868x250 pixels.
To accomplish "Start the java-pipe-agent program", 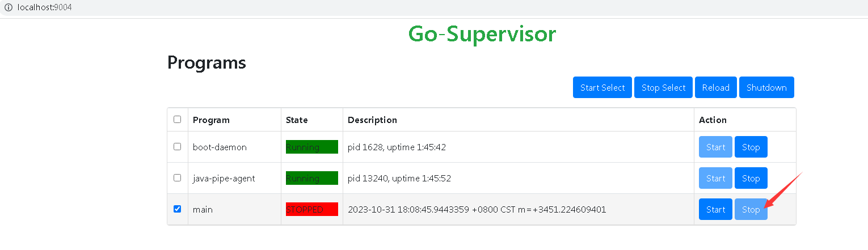I will click(x=715, y=178).
